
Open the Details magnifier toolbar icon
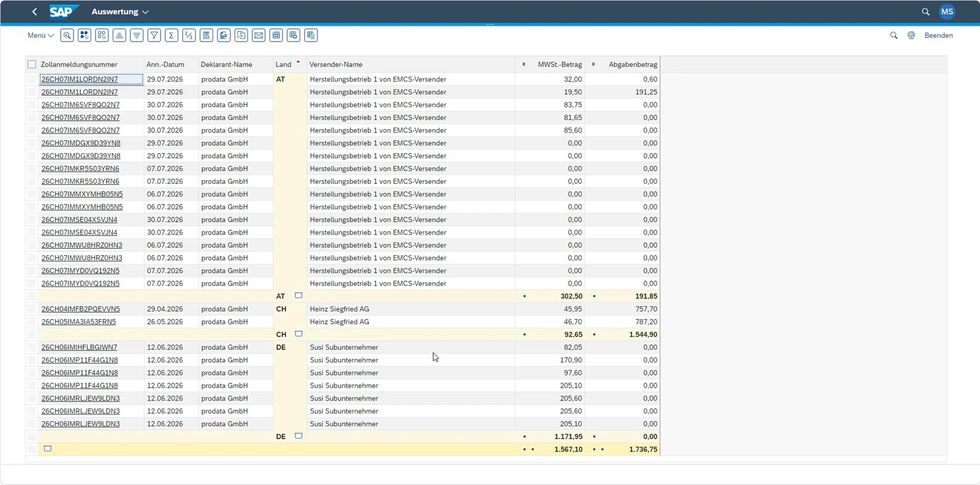tap(67, 36)
